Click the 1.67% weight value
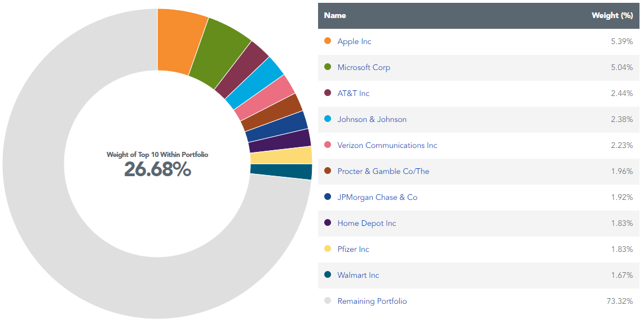644x323 pixels. [622, 275]
